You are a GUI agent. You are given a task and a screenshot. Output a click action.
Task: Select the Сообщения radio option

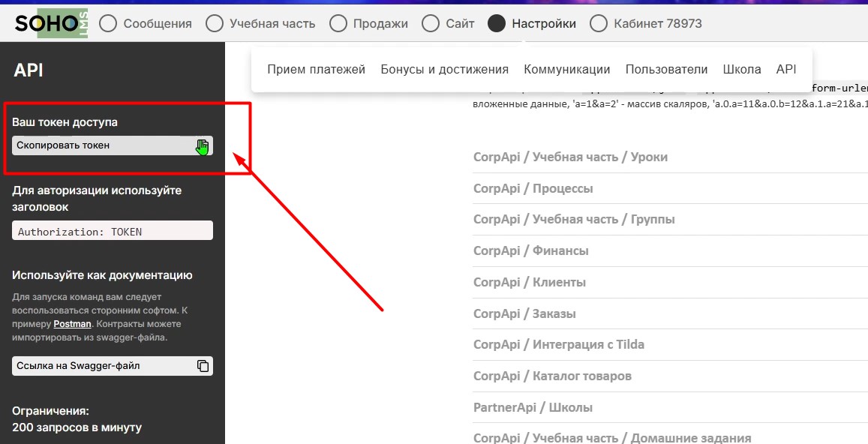109,24
